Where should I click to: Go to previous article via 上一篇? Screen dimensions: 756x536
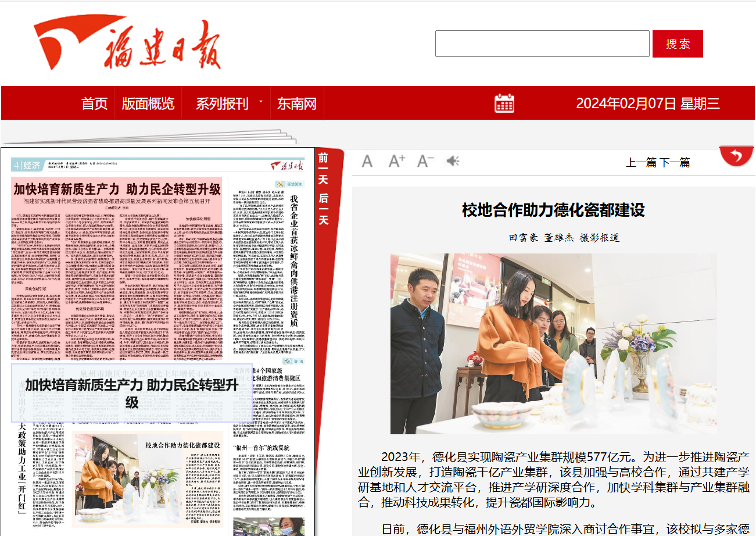tap(641, 162)
